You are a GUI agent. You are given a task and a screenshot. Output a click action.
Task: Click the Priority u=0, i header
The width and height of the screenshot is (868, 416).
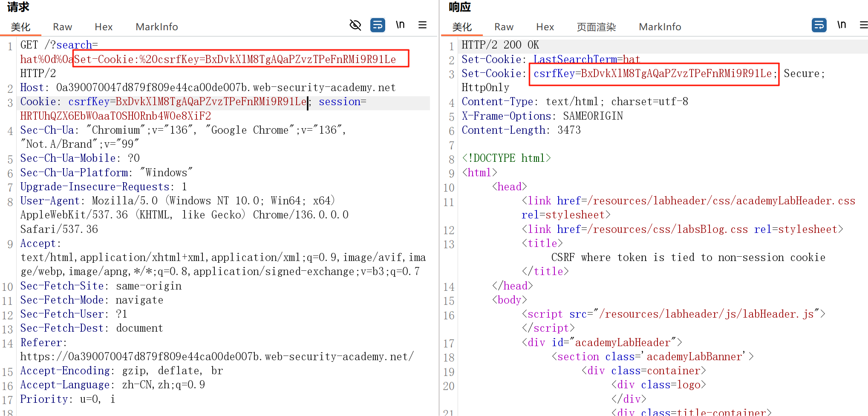coord(68,399)
